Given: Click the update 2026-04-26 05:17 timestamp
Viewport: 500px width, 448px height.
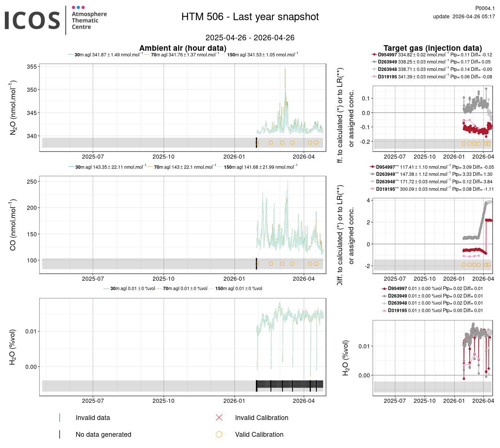Looking at the screenshot, I should tap(464, 16).
